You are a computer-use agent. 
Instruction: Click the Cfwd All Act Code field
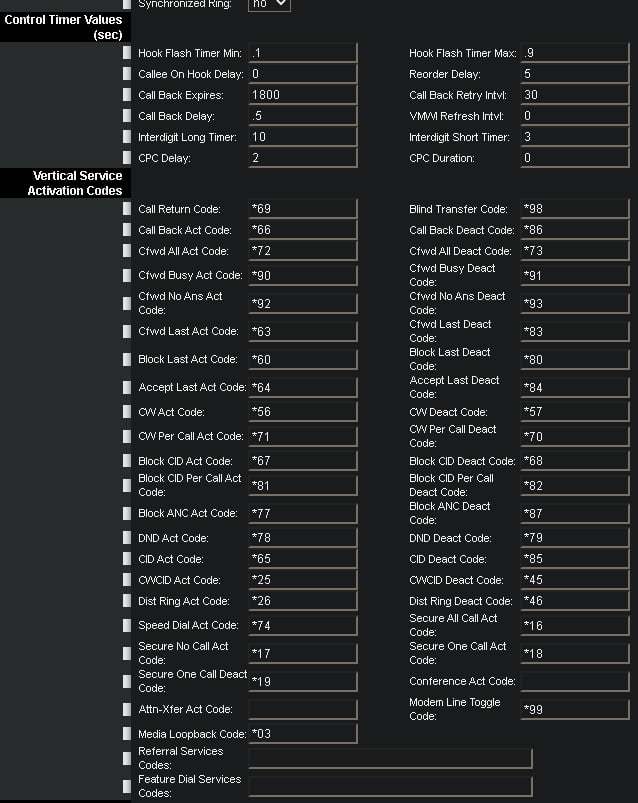tap(302, 251)
